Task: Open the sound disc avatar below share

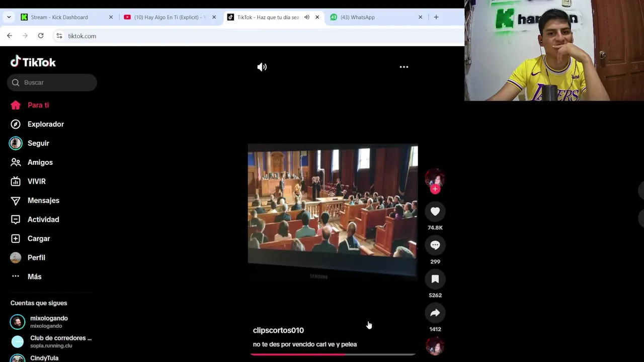Action: coord(435,346)
